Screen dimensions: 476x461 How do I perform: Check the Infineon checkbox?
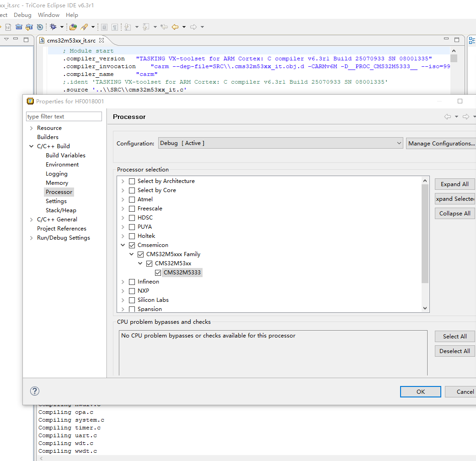point(132,282)
